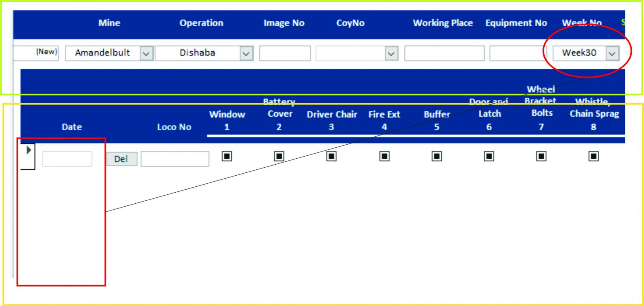
Task: Expand the Operation dropdown showing Dishaba
Action: (x=246, y=53)
